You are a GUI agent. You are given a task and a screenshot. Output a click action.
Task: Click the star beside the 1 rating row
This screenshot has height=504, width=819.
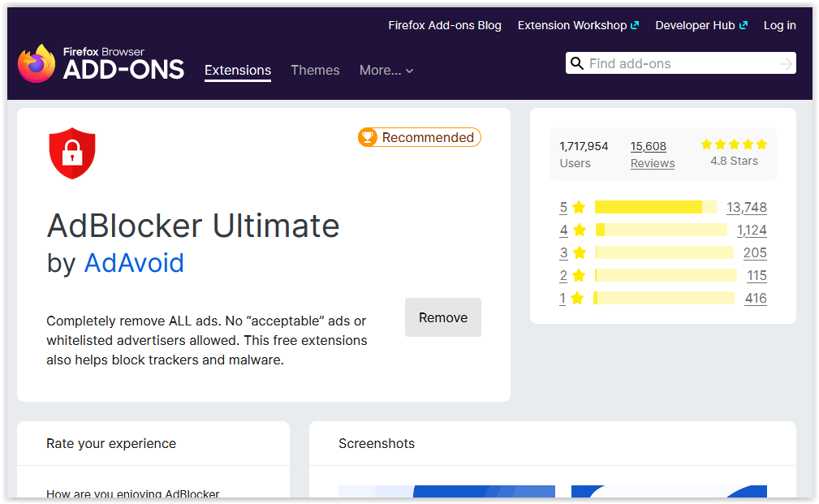[x=577, y=298]
